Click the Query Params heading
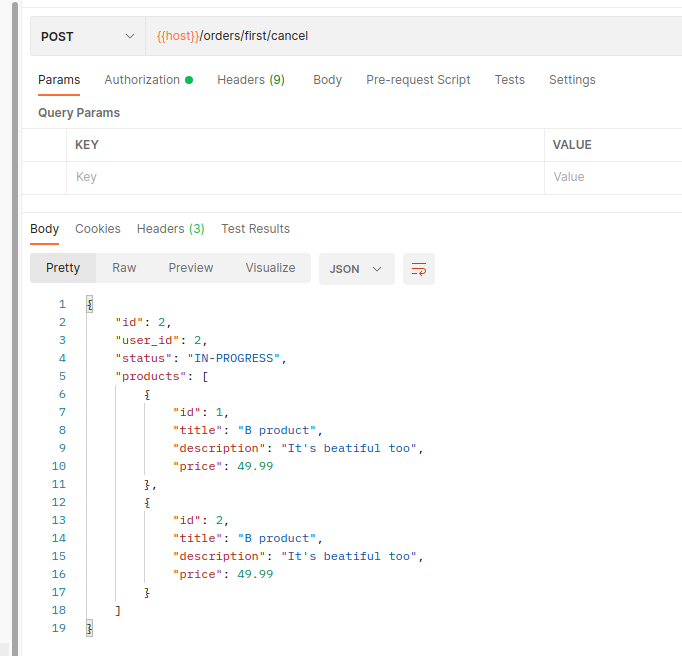Image resolution: width=682 pixels, height=656 pixels. [x=79, y=113]
